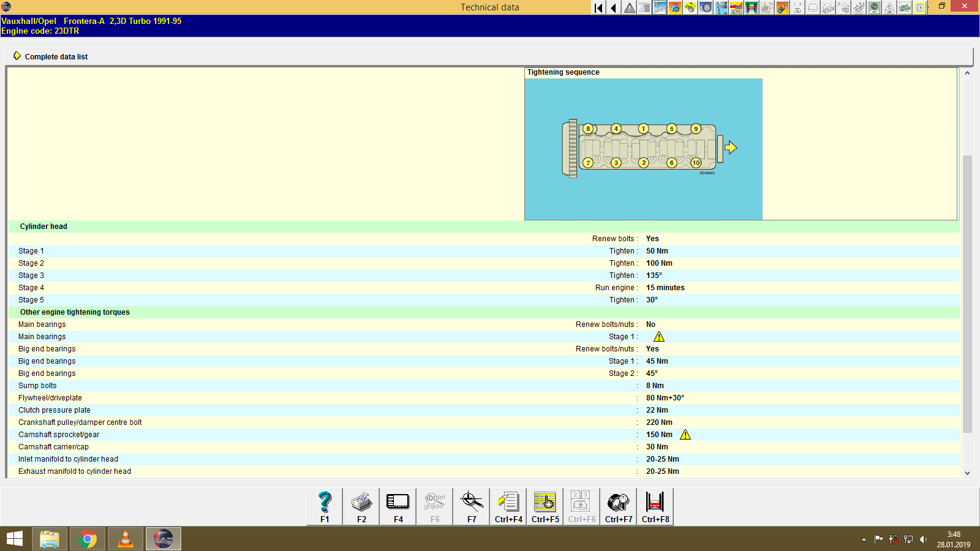Click the scrollbar up arrow

[967, 72]
